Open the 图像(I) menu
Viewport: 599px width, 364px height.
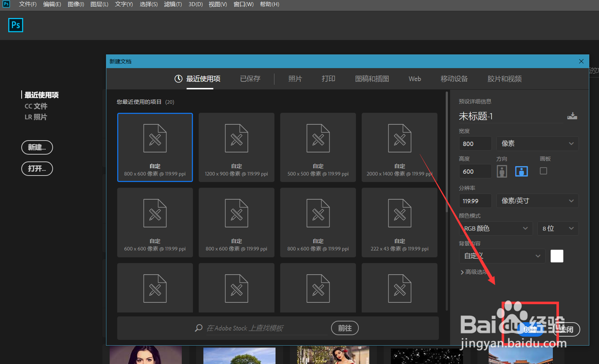tap(76, 4)
